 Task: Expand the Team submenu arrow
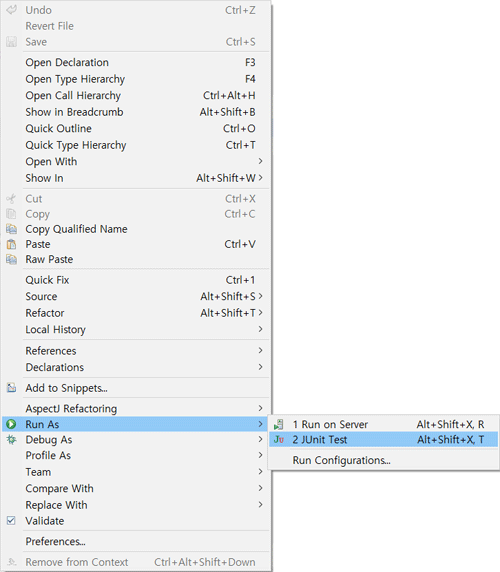point(260,471)
